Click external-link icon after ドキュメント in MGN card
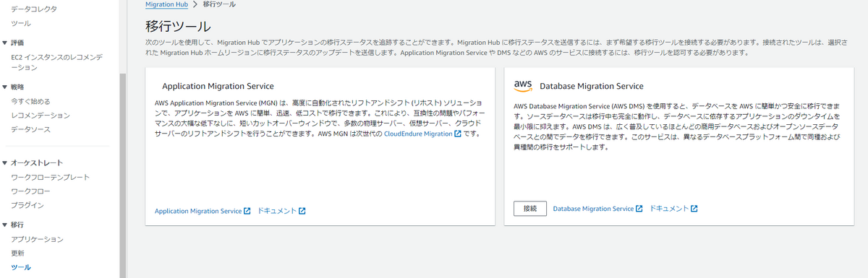Viewport: 868px width, 278px height. tap(302, 211)
